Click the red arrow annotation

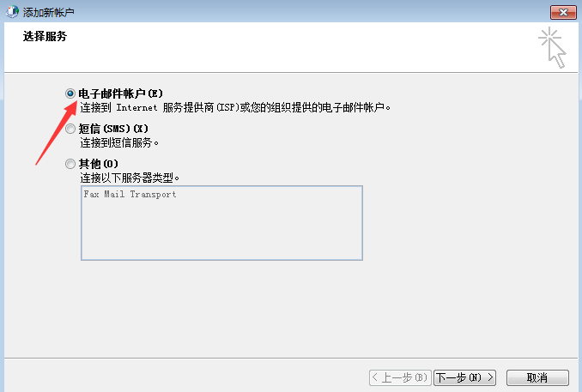[57, 134]
